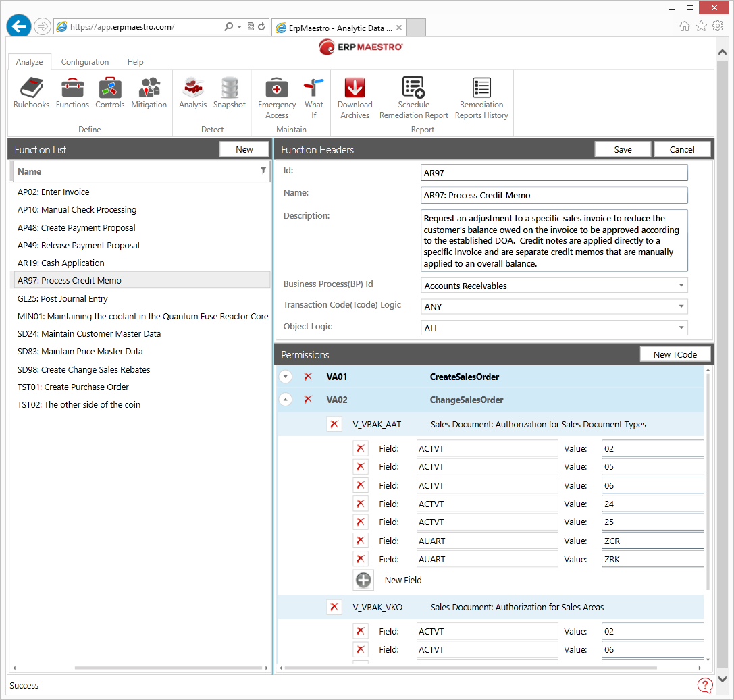Click the New TCode button

(x=675, y=354)
